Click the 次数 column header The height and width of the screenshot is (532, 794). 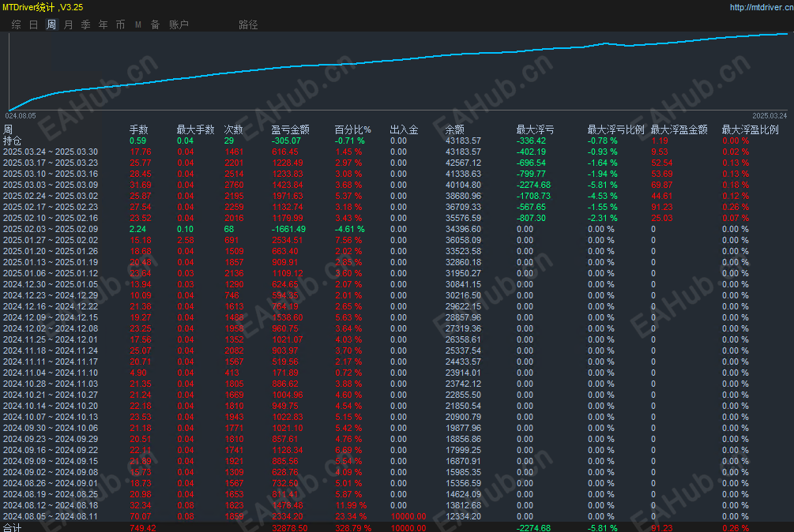[233, 129]
